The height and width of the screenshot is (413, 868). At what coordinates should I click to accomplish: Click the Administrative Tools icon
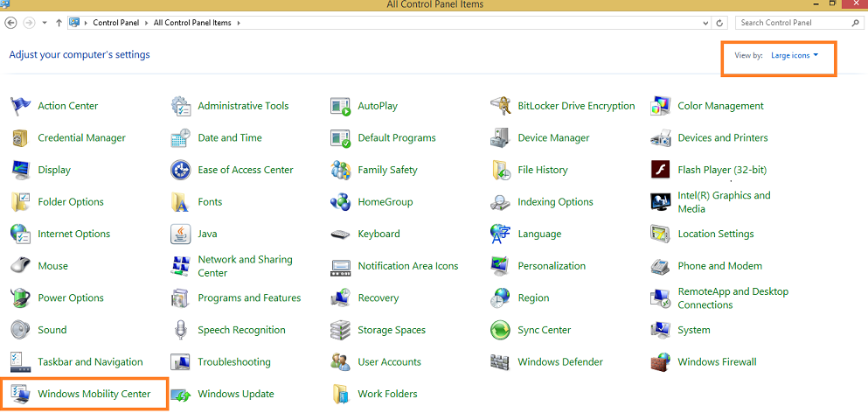click(180, 106)
